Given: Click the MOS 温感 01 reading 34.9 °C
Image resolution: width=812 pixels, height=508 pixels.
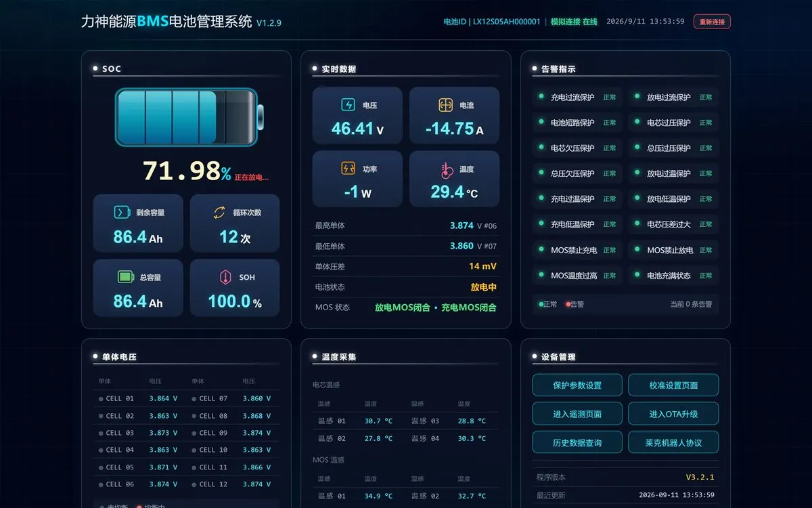Looking at the screenshot, I should (378, 496).
